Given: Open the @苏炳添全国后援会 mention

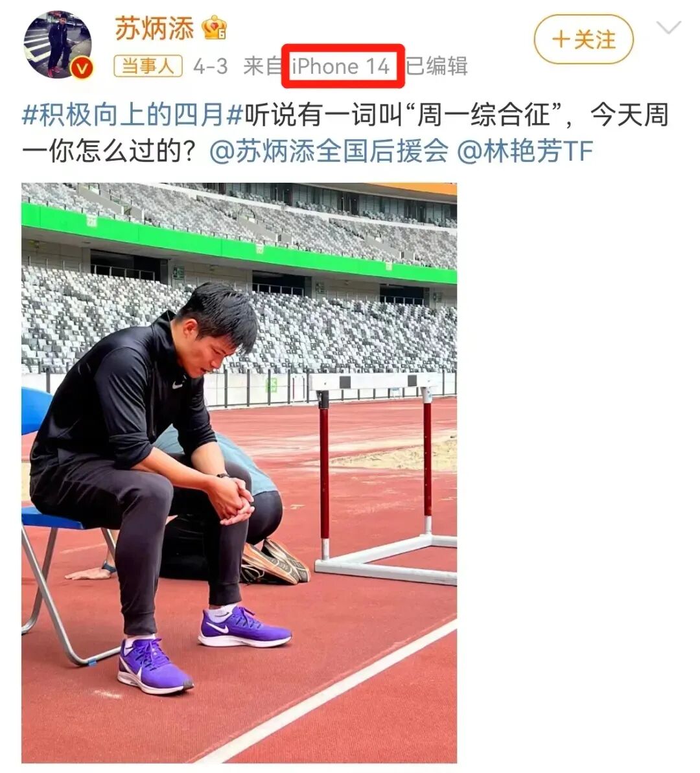Looking at the screenshot, I should coord(329,151).
